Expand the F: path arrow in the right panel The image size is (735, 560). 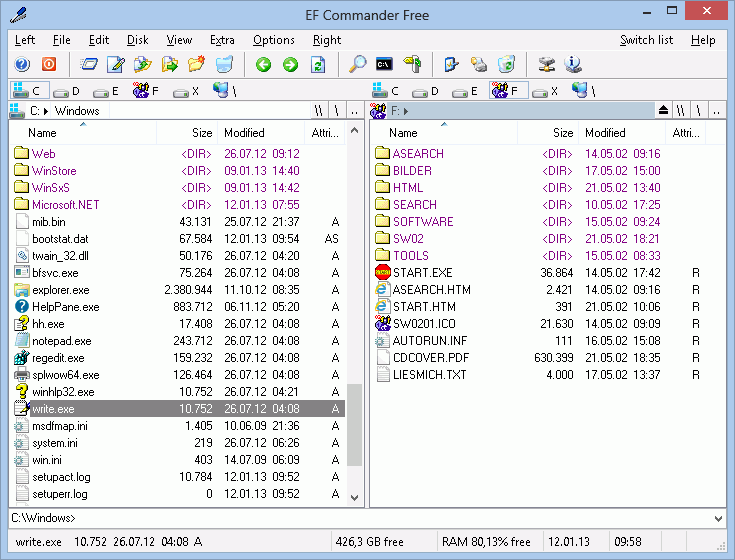coord(405,111)
